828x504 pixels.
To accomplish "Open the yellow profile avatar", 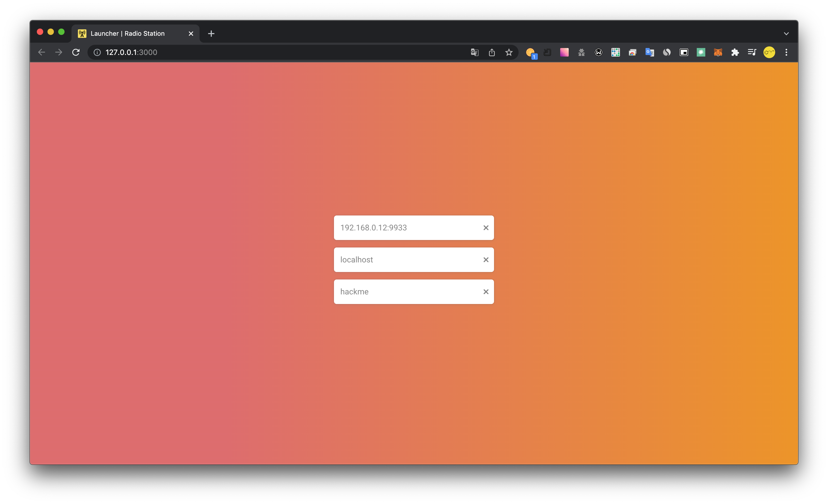I will (769, 53).
